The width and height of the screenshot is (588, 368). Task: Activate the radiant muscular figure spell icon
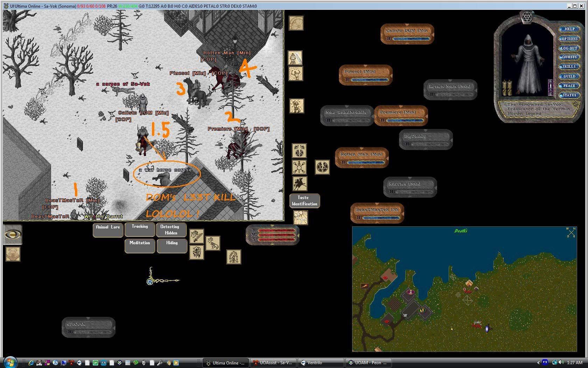tap(296, 74)
